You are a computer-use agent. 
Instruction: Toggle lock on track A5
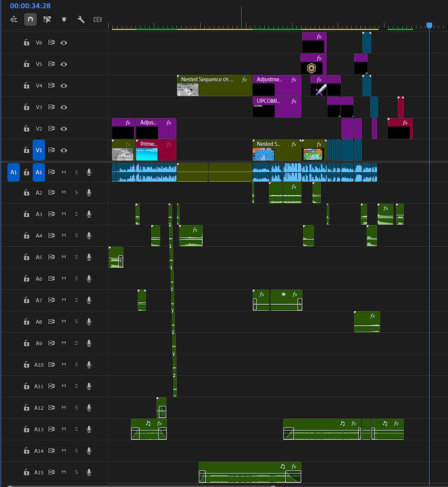click(x=27, y=257)
